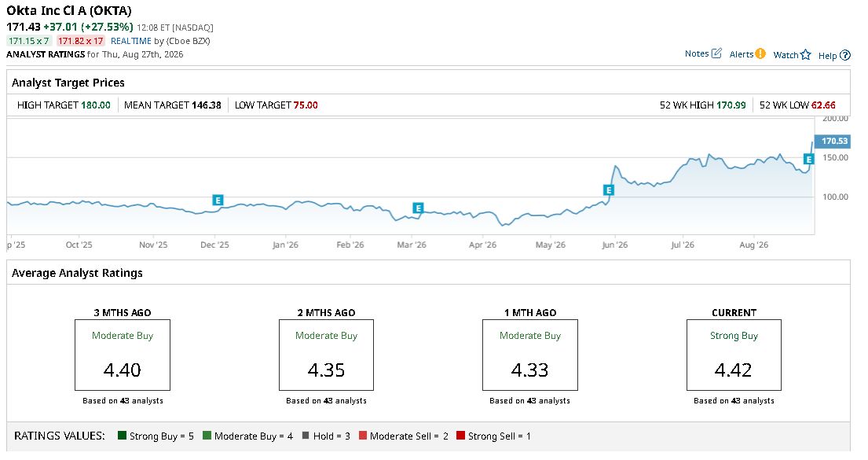The height and width of the screenshot is (460, 868).
Task: Click the Okta Inc Cl A (OKTA) title
Action: (x=69, y=10)
